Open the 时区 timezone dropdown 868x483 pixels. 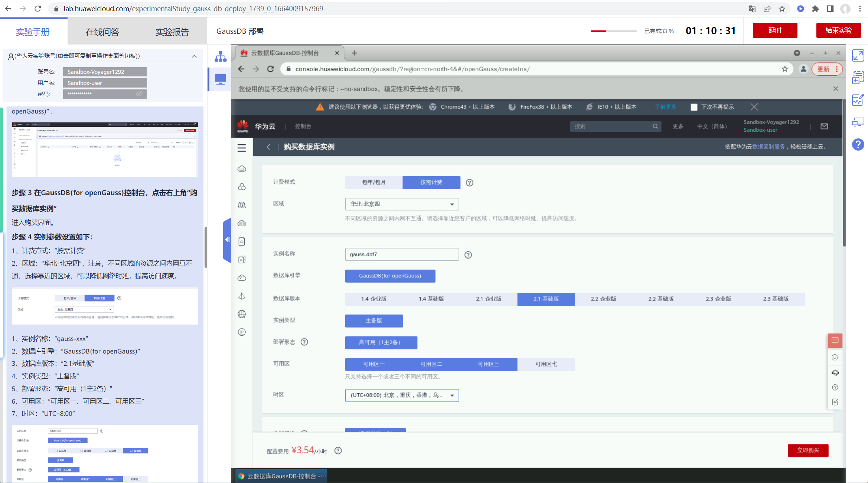click(x=402, y=395)
